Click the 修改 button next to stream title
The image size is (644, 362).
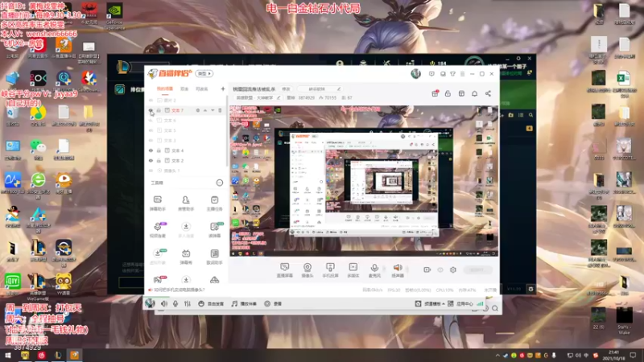point(286,89)
